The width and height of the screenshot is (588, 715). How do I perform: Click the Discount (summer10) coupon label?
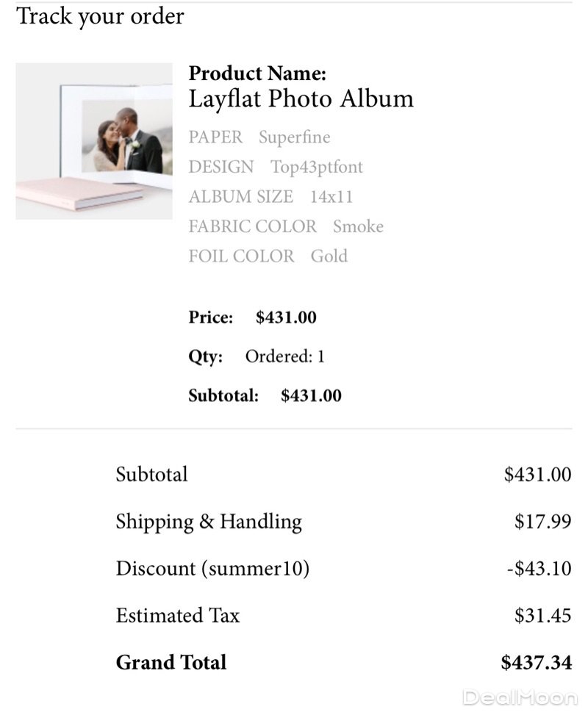click(x=212, y=569)
